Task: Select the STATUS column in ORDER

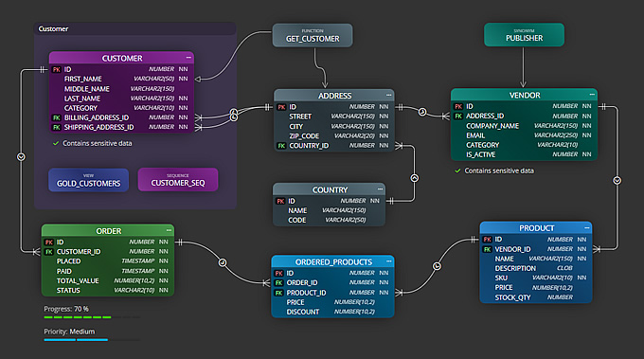Action: coord(108,291)
